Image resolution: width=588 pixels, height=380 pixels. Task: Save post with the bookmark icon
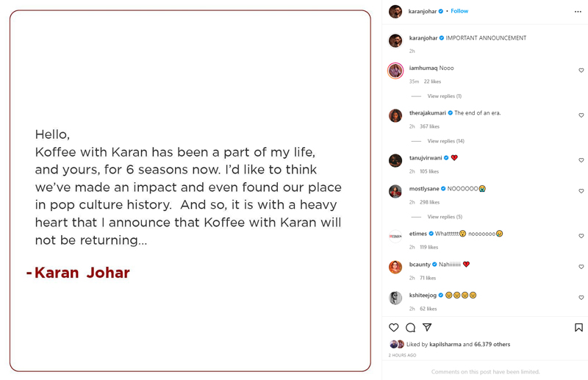coord(578,328)
